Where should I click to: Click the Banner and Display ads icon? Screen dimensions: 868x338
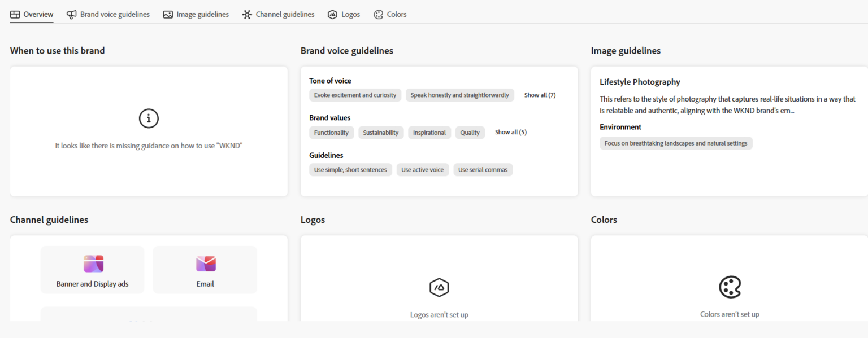tap(92, 263)
